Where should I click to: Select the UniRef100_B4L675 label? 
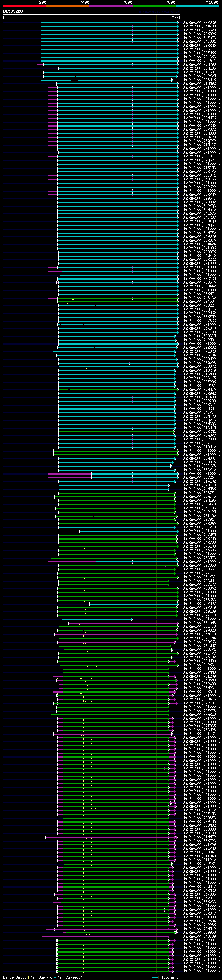199,213
